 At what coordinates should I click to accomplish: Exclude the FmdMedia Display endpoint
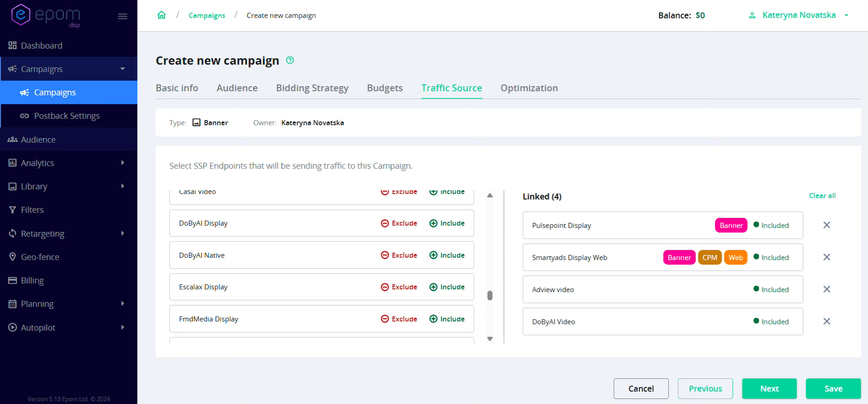(x=399, y=319)
